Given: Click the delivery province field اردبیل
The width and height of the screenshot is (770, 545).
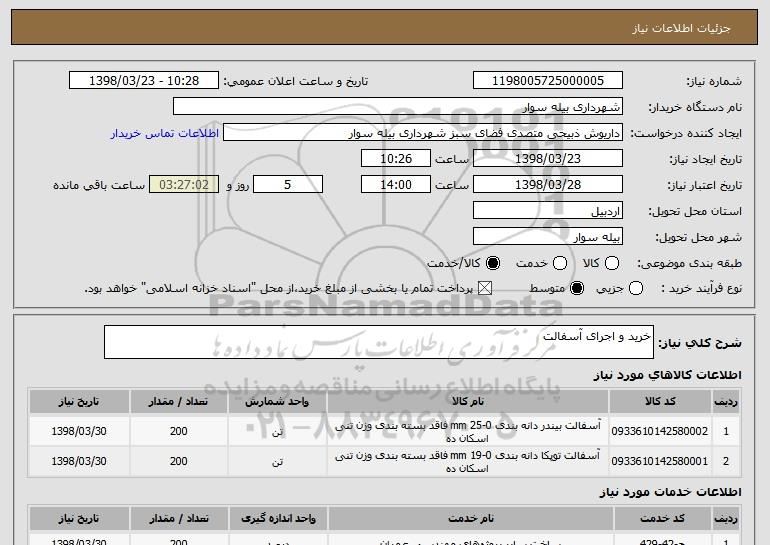Looking at the screenshot, I should click(x=548, y=211).
